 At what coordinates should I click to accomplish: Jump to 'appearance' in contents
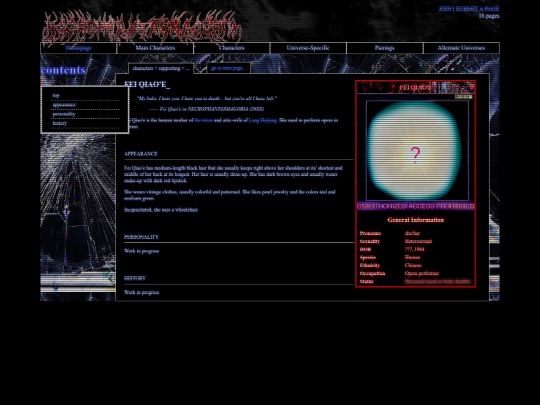(x=64, y=105)
